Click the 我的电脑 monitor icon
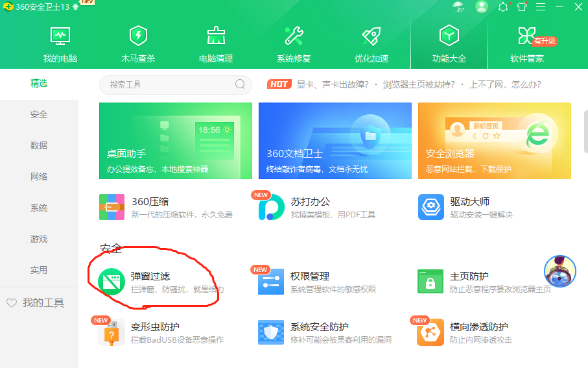The image size is (588, 368). pos(60,36)
